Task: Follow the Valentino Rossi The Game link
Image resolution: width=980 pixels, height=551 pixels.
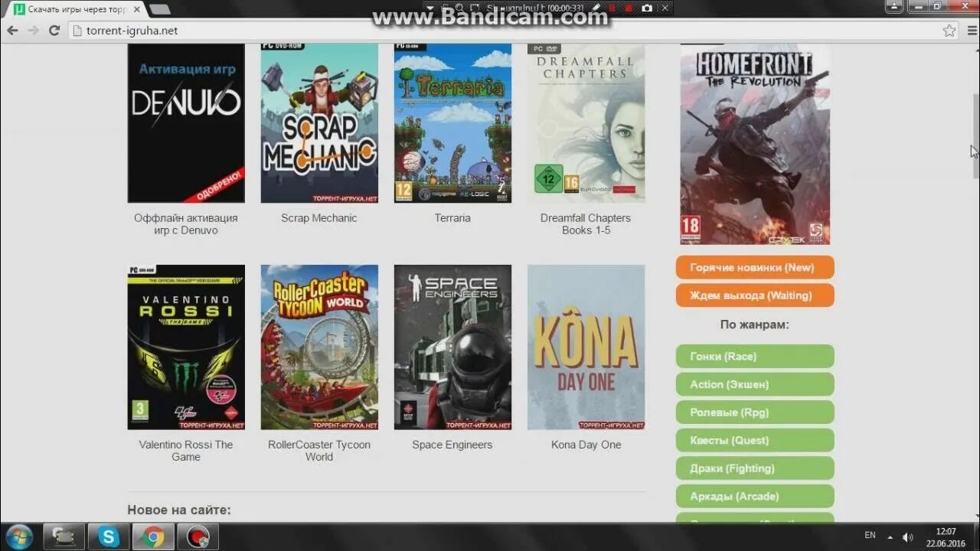Action: [186, 451]
